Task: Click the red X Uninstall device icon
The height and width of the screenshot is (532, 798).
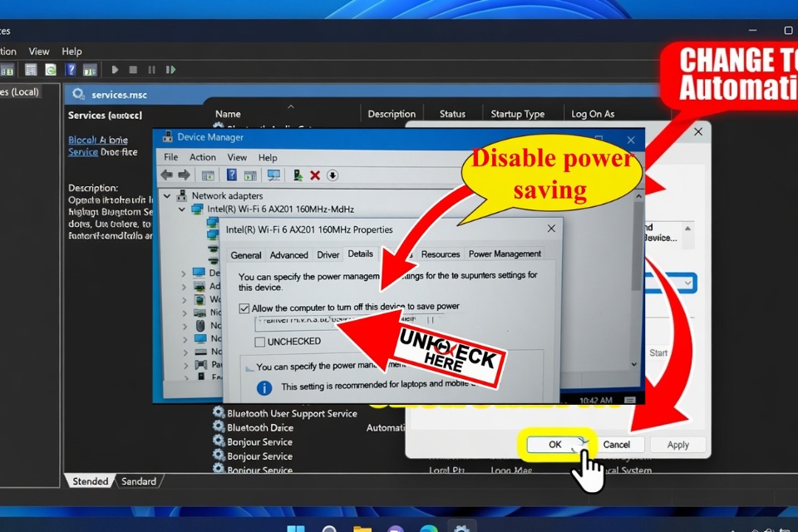Action: coord(315,175)
